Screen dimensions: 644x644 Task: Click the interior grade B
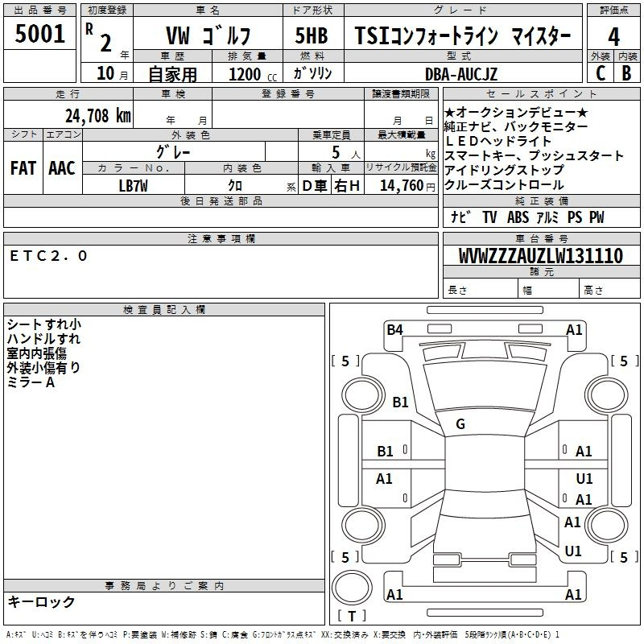pos(626,73)
